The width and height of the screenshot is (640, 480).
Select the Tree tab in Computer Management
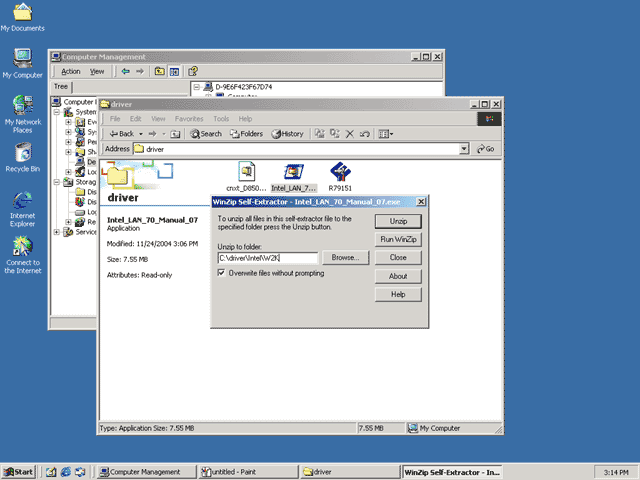pos(61,87)
